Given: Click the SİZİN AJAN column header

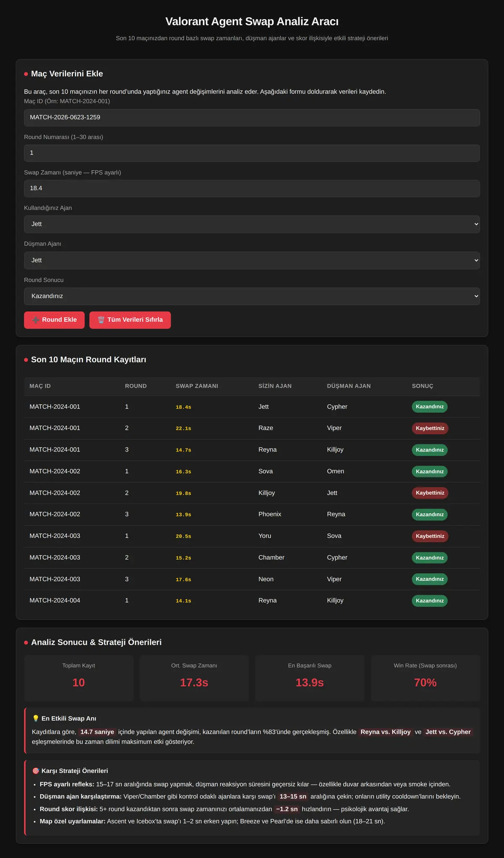Looking at the screenshot, I should pos(275,386).
